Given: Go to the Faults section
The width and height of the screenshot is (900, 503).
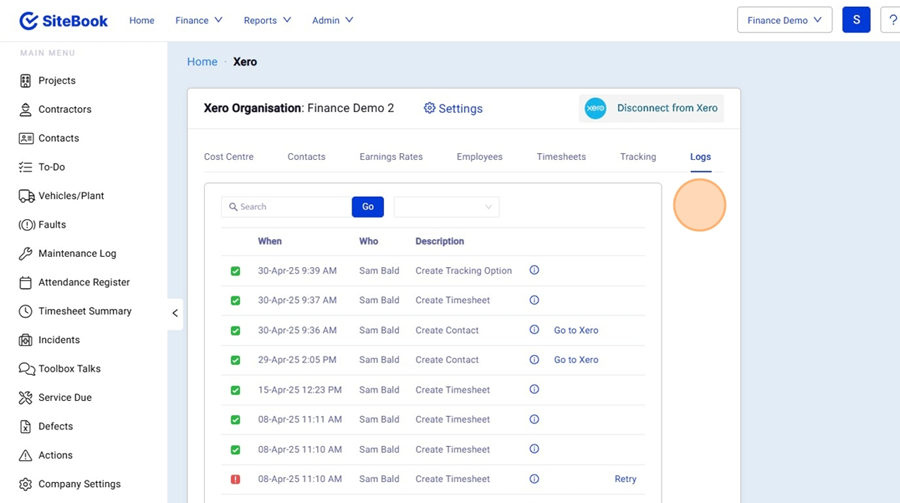Looking at the screenshot, I should click(51, 225).
